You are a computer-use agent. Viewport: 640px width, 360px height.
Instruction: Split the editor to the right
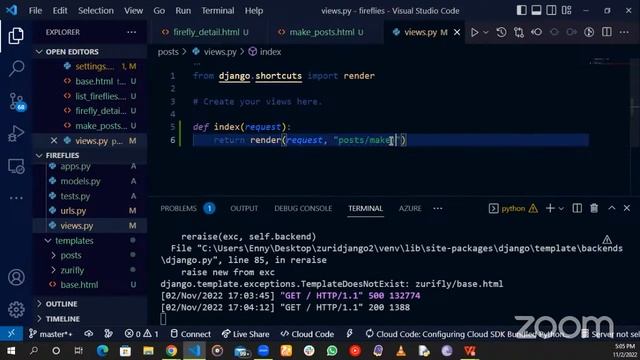[607, 32]
